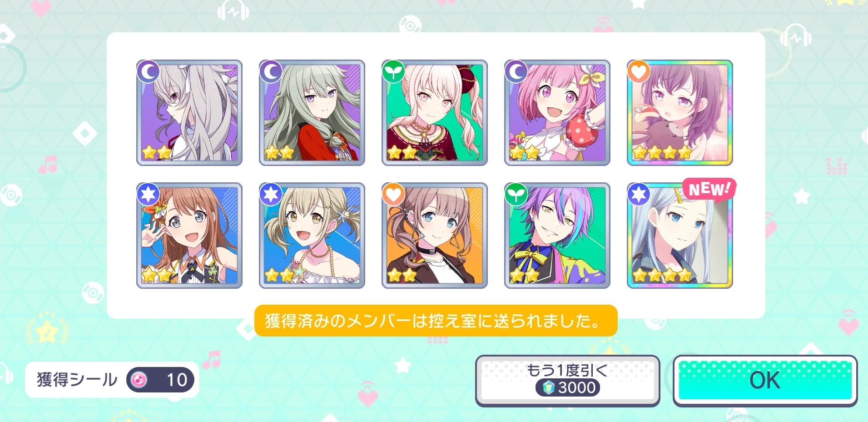
Task: Select the pink-haired girl with yellow ribbon card
Action: pyautogui.click(x=557, y=113)
